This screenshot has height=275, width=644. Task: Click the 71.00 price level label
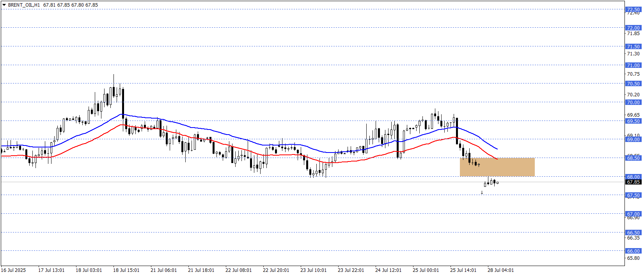coord(633,65)
